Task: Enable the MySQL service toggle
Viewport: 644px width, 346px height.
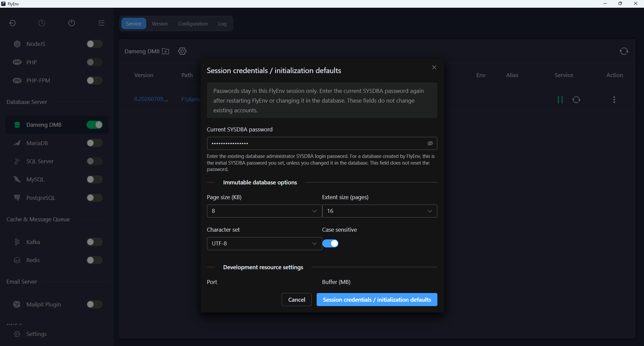Action: [x=94, y=179]
